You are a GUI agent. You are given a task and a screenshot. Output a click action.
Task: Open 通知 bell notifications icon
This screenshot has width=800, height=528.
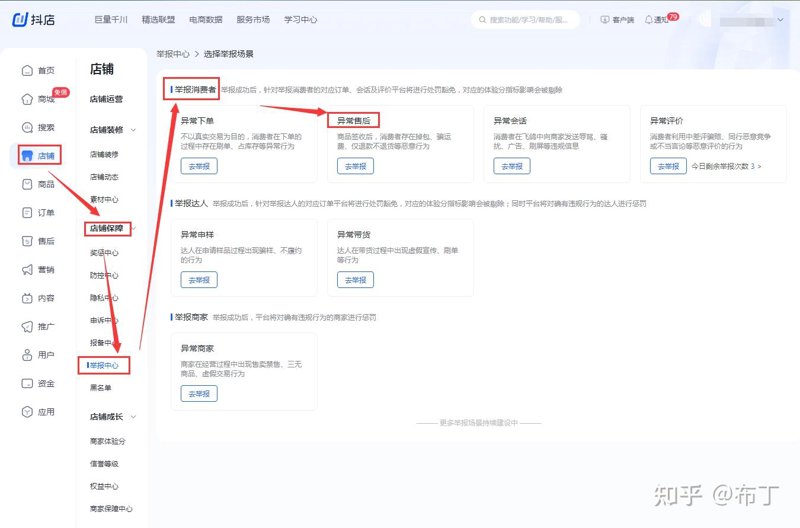[648, 20]
